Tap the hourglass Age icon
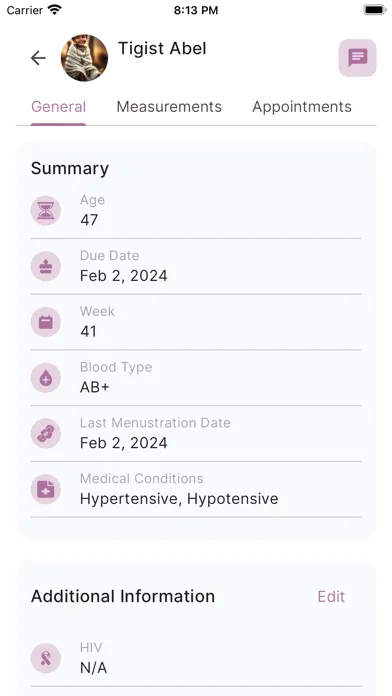392x696 pixels. 46,210
